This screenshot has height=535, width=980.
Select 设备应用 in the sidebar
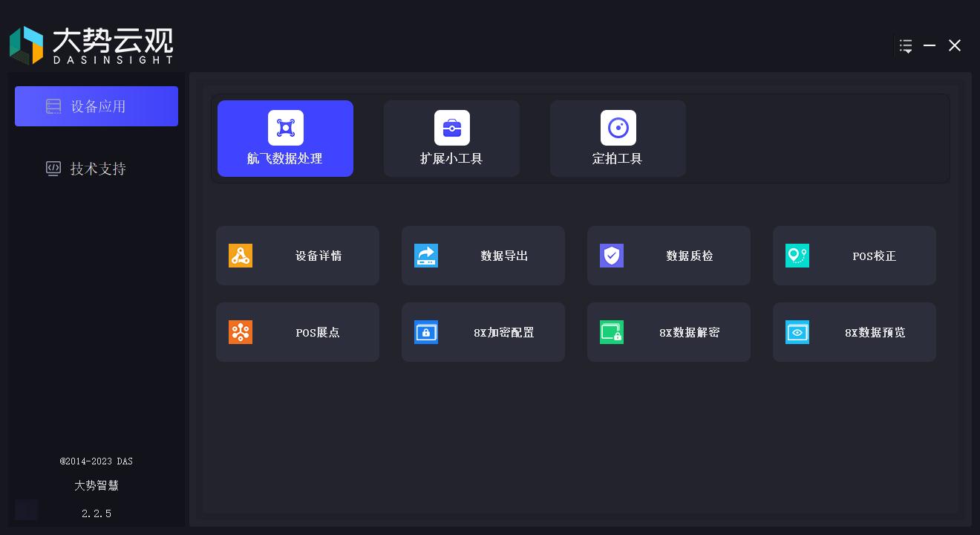(97, 106)
